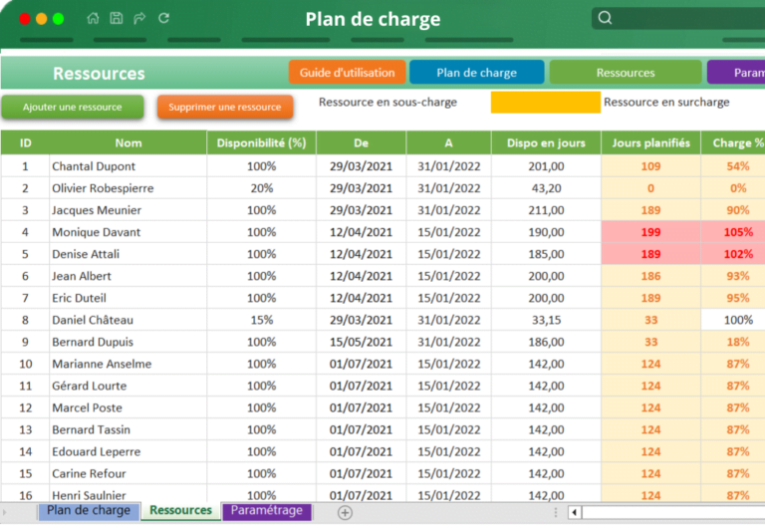Screen dimensions: 765x532
Task: Click the green Ressources navigation button
Action: pyautogui.click(x=626, y=73)
